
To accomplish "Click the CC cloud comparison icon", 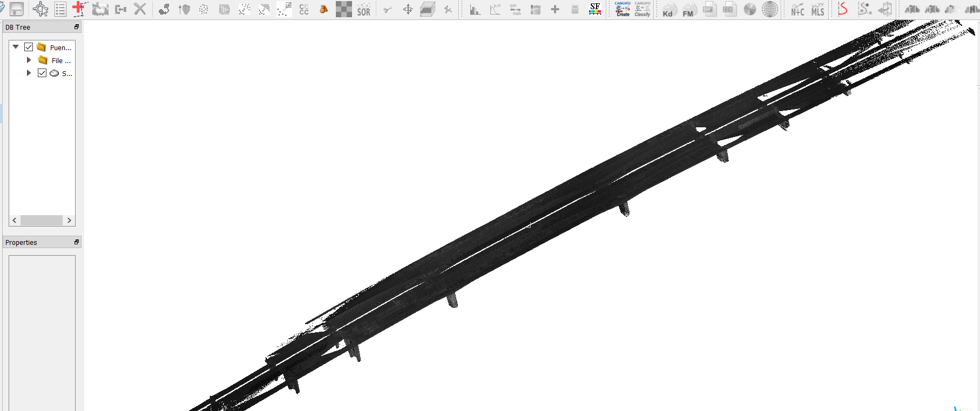I will click(304, 10).
